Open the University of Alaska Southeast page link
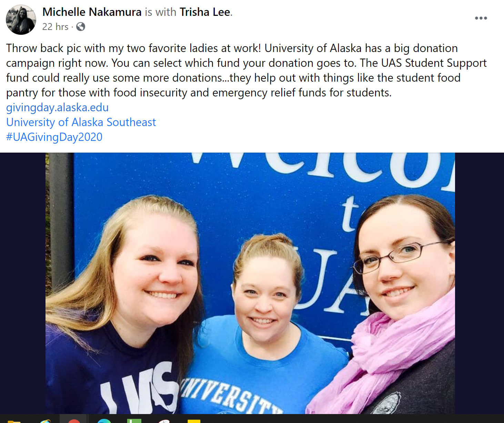504x423 pixels. pos(81,122)
